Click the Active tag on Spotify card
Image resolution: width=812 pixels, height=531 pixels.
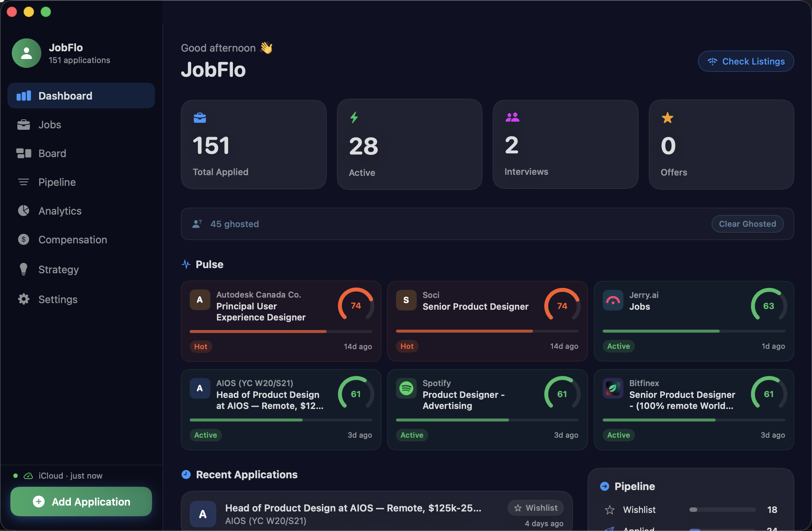tap(412, 435)
